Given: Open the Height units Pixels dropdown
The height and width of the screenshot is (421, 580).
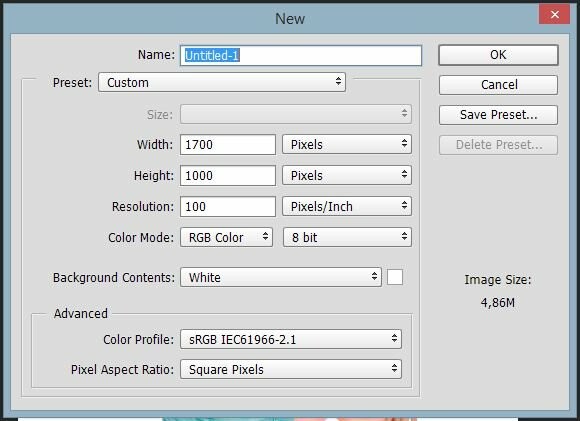Looking at the screenshot, I should click(347, 175).
